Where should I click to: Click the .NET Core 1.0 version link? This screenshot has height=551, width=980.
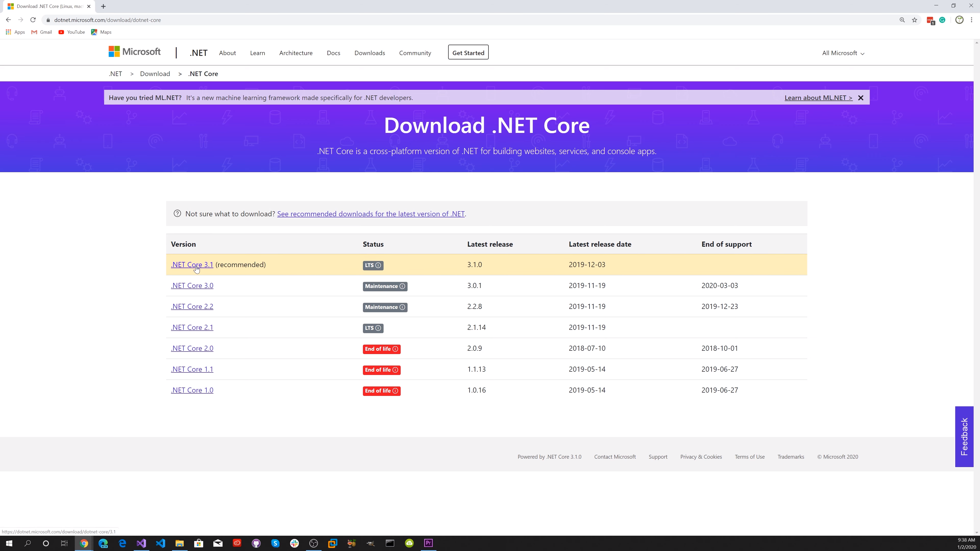click(x=192, y=390)
